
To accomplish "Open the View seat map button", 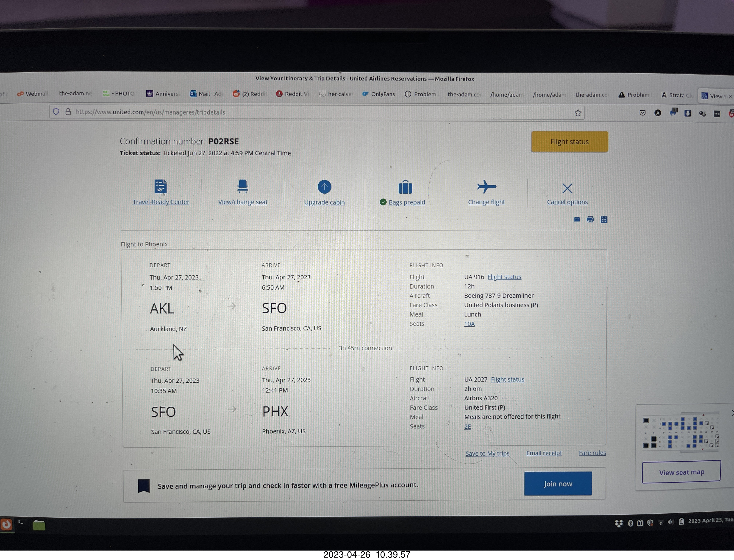I will (681, 472).
